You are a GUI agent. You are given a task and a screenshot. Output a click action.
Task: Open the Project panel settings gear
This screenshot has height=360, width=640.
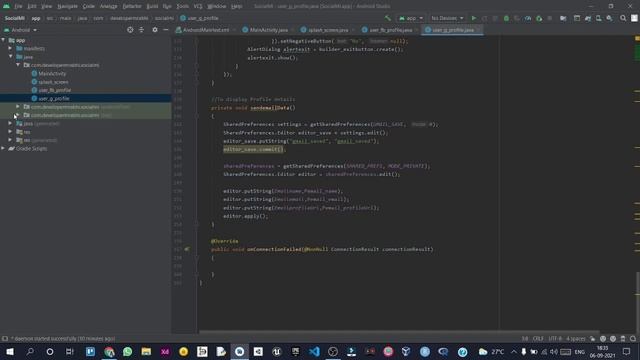[155, 30]
